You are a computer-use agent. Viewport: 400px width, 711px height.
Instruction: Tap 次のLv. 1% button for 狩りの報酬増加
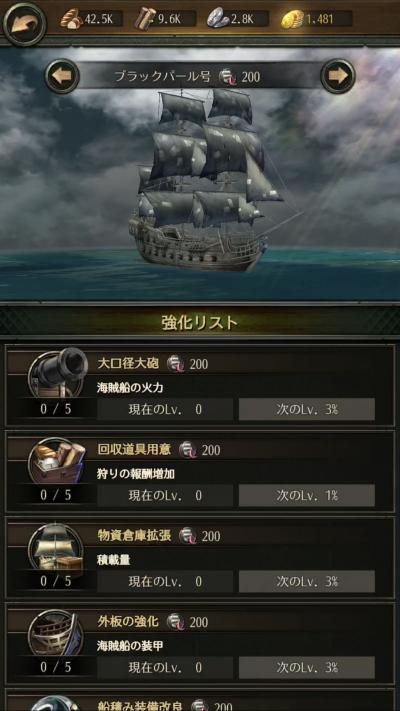tap(307, 496)
